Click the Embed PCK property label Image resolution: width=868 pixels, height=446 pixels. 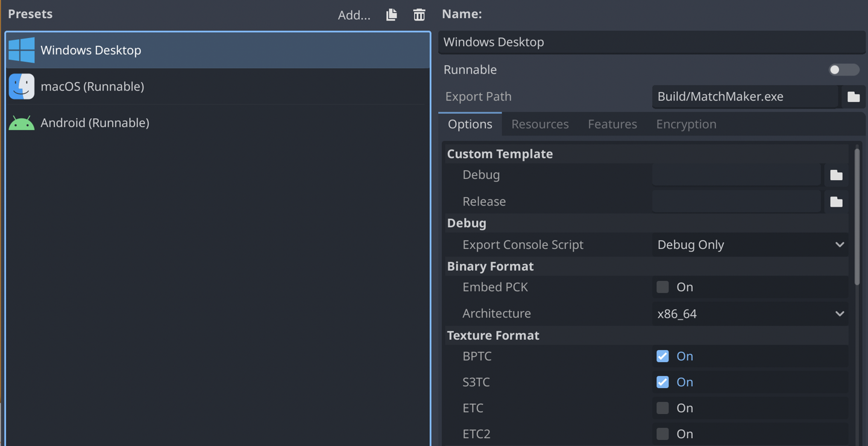pos(495,287)
